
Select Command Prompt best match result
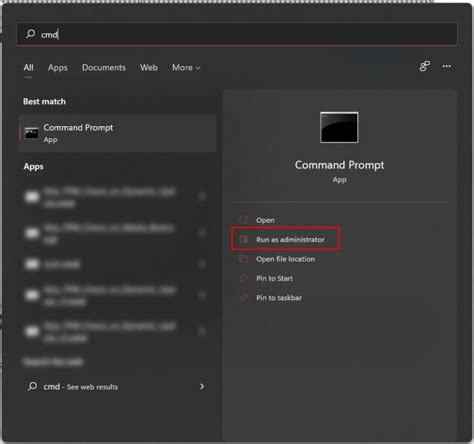(118, 133)
